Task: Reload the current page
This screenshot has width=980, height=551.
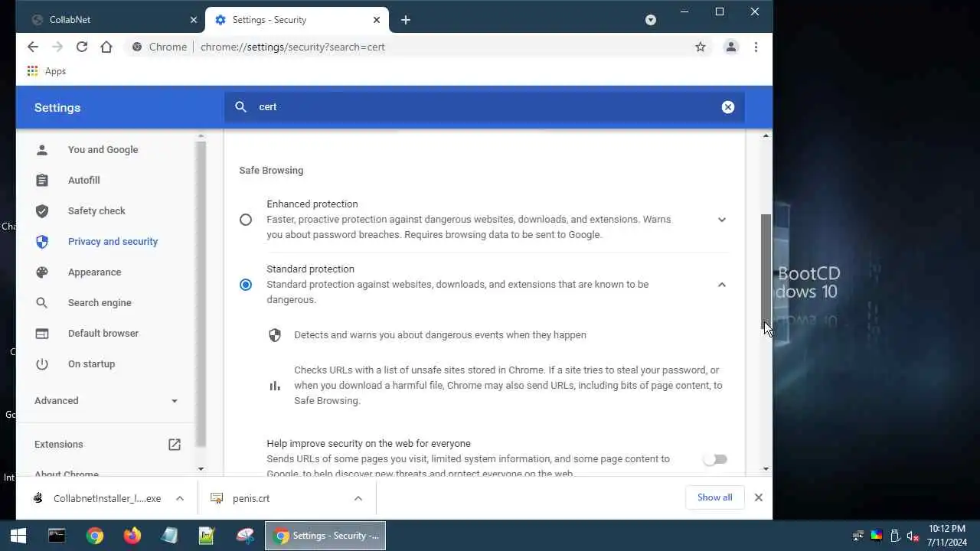Action: click(81, 47)
